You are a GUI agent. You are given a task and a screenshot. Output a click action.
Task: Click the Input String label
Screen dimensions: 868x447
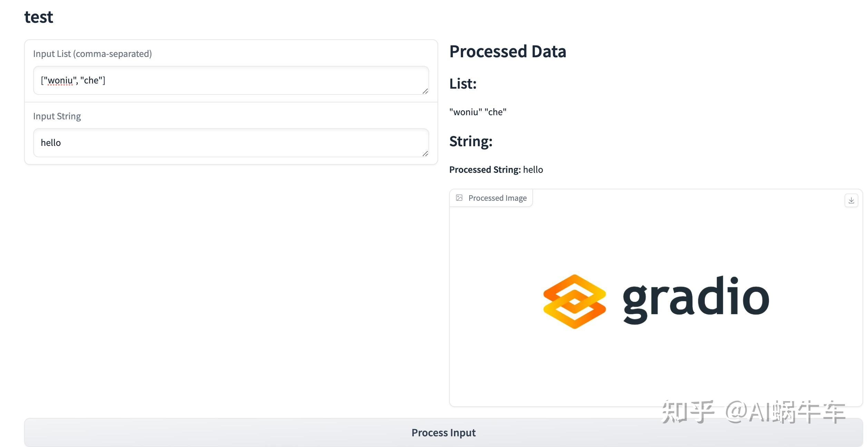(x=57, y=116)
